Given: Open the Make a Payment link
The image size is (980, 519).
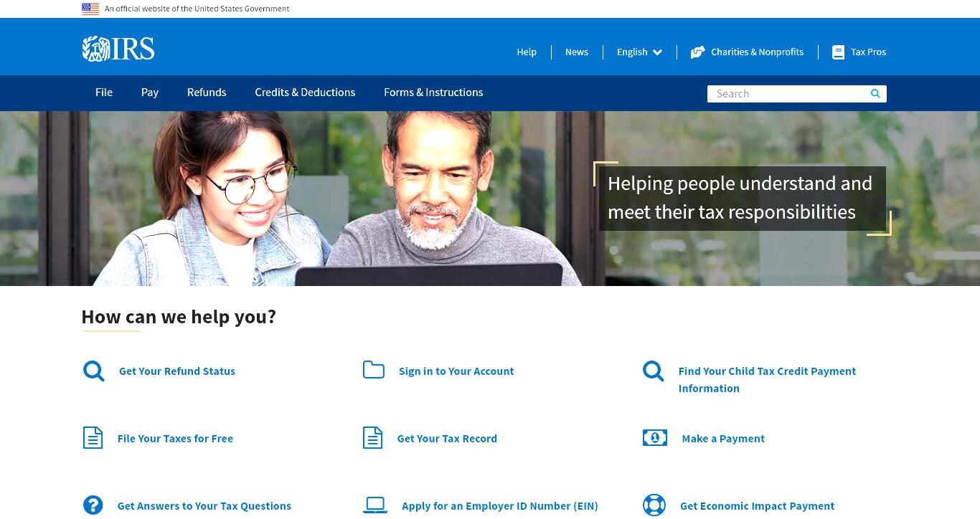Looking at the screenshot, I should [x=723, y=439].
